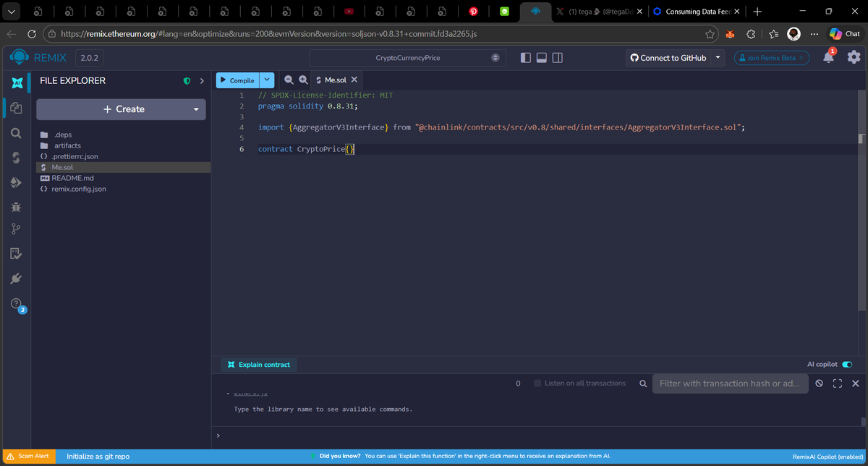Zoom out the editor font

289,80
